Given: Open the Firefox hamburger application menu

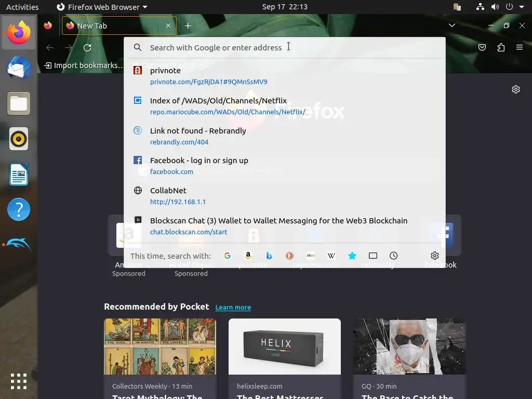Looking at the screenshot, I should [x=520, y=47].
